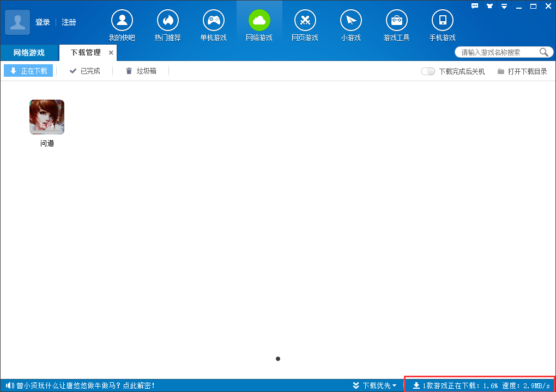This screenshot has height=392, width=556.
Task: Open the title bar dropdown menu arrow
Action: 504,6
